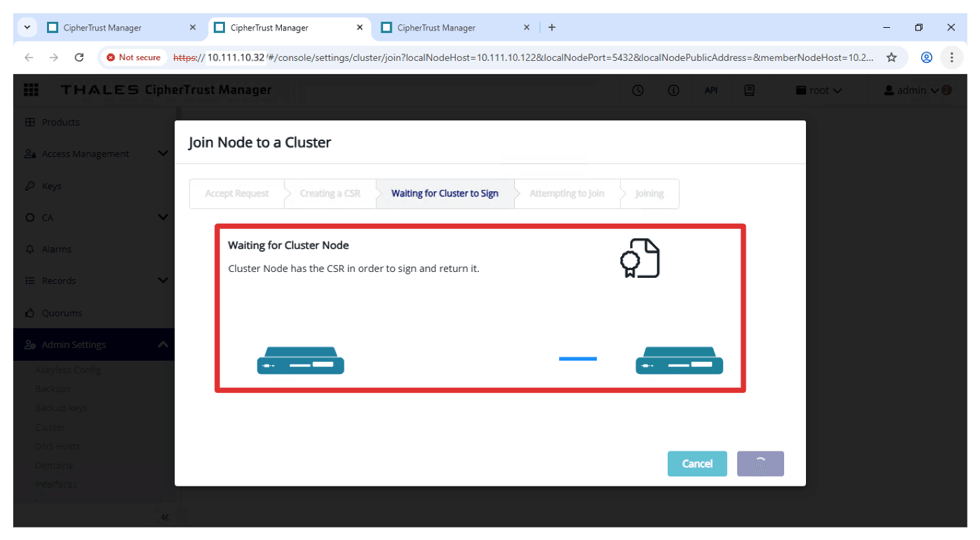Bookmark this page with star icon
The height and width of the screenshot is (540, 980).
(x=892, y=58)
